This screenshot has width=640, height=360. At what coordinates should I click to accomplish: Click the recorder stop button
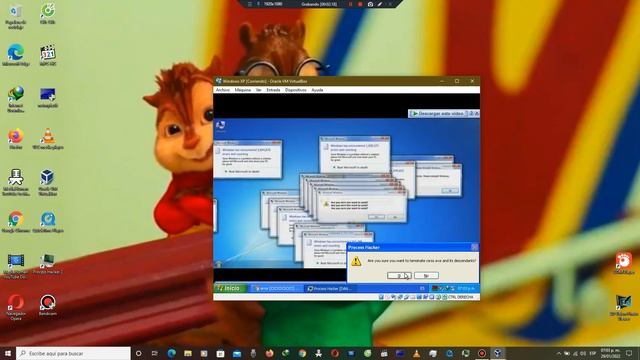[x=360, y=4]
